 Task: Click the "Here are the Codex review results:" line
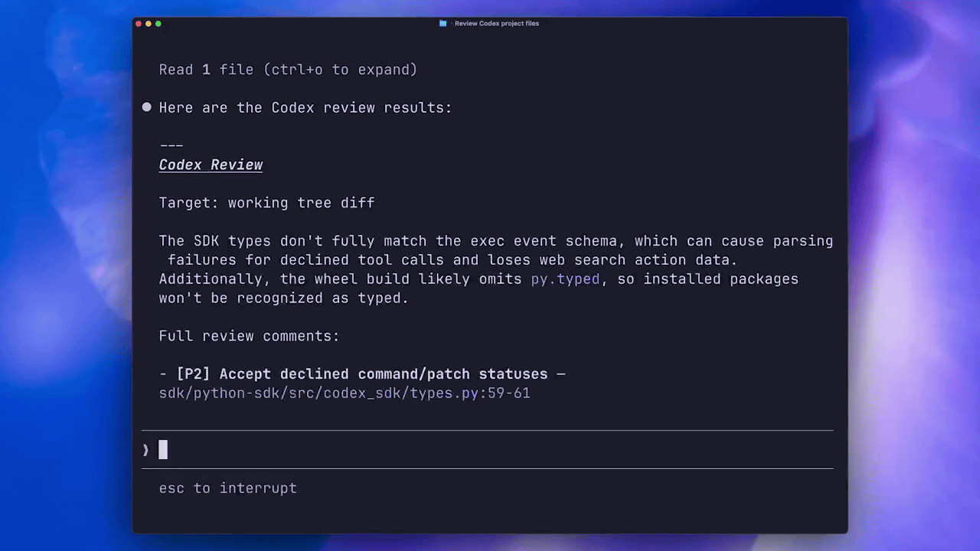tap(305, 108)
